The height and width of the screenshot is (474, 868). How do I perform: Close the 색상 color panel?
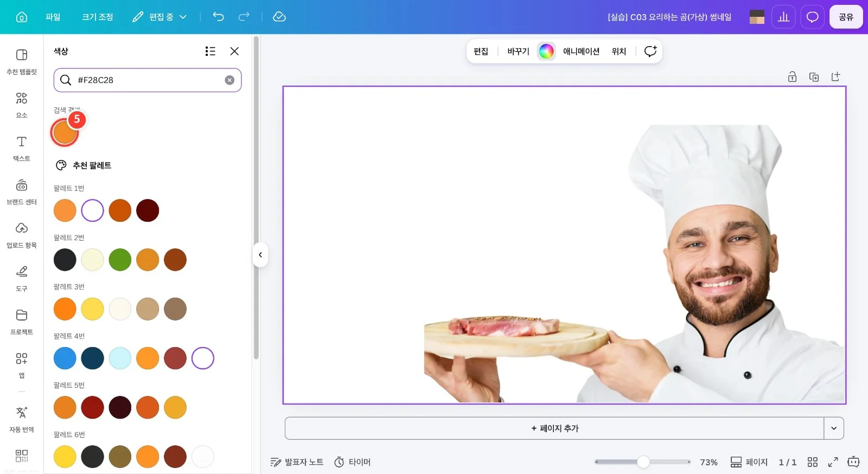point(234,51)
